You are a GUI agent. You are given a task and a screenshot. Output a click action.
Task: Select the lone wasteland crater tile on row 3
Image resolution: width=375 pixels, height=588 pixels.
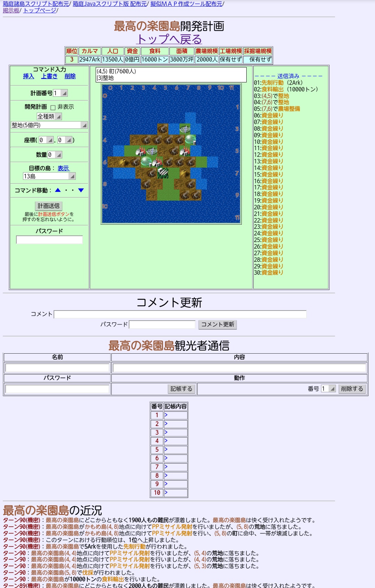coord(163,129)
